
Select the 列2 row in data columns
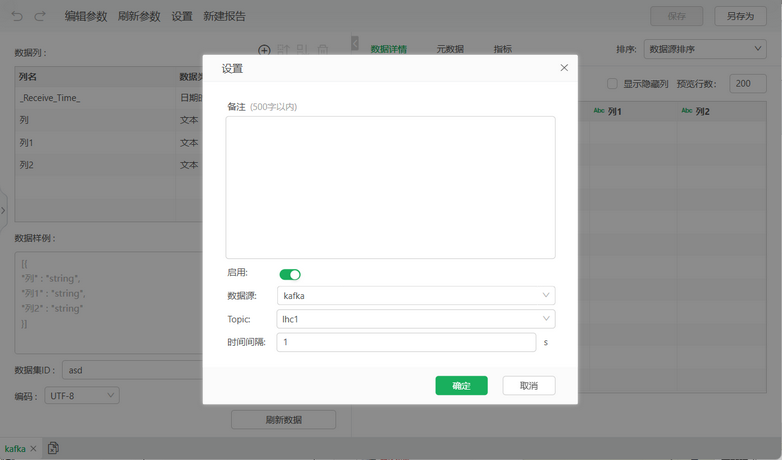[x=109, y=165]
